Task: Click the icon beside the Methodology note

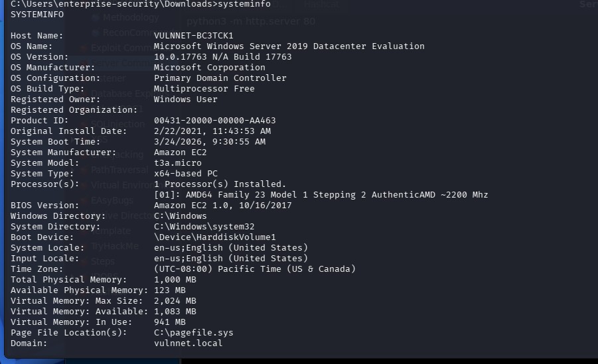Action: click(96, 18)
